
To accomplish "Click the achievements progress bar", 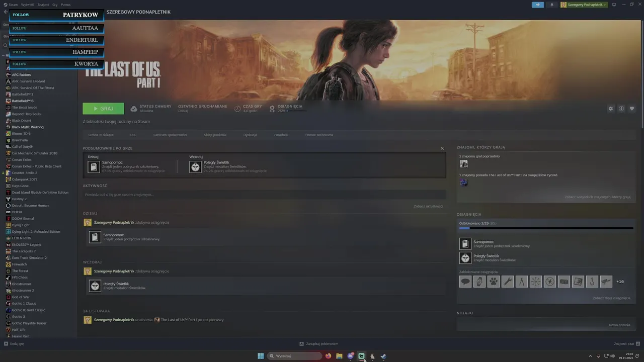I will tap(546, 228).
